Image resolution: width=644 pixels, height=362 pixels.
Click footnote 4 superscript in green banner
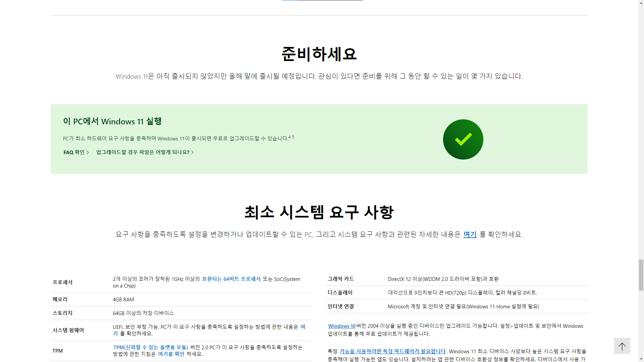(x=289, y=137)
